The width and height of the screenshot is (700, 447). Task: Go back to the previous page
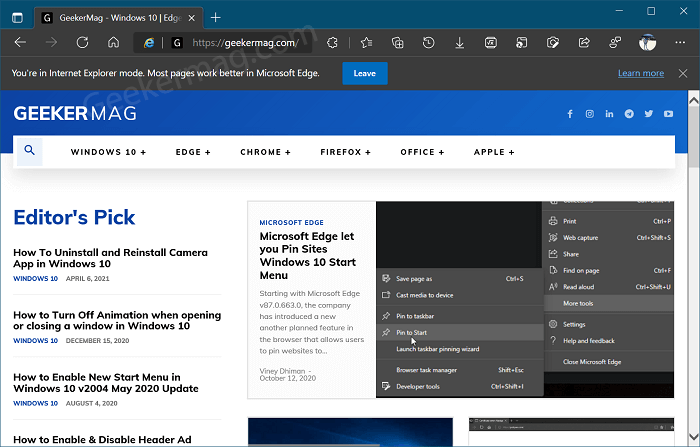(21, 42)
